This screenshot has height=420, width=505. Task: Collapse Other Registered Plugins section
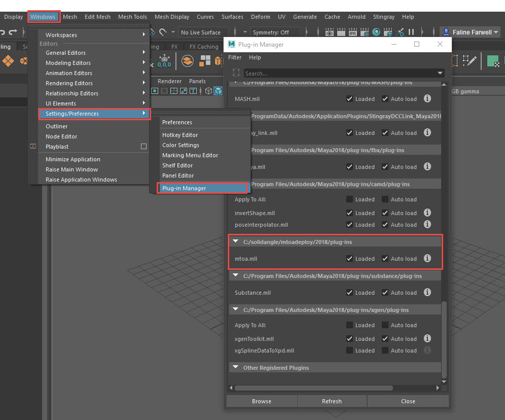coord(235,367)
